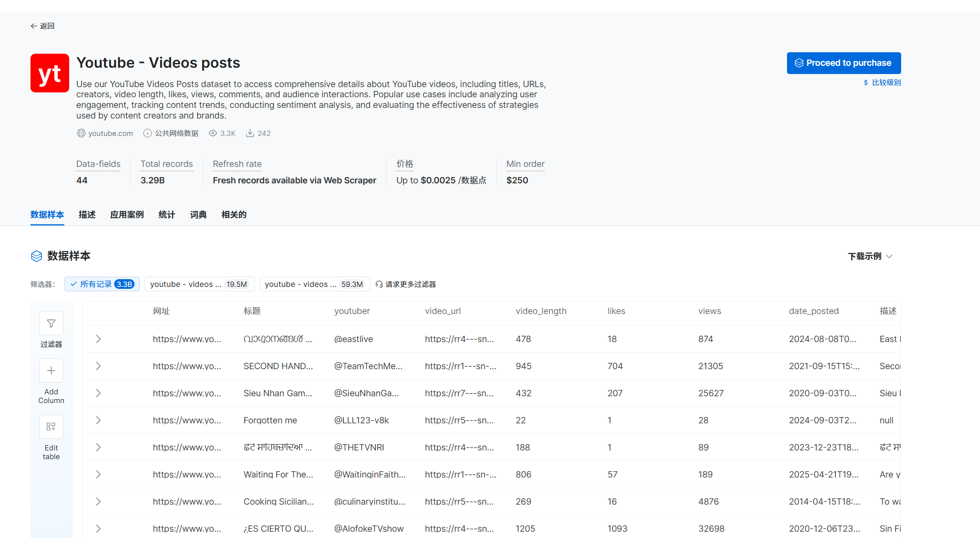Click the info icon beside 公共网络数据
Viewport: 980px width, 538px height.
tap(148, 133)
